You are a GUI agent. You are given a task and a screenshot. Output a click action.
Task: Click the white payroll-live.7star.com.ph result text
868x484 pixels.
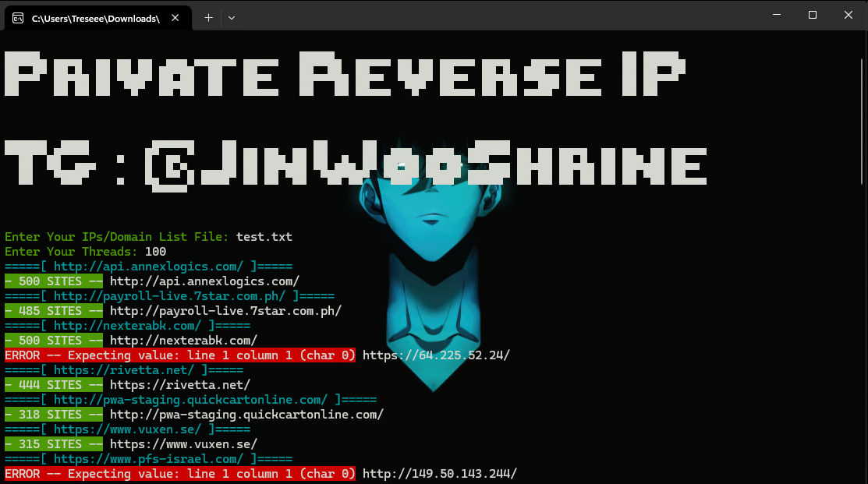pyautogui.click(x=226, y=311)
